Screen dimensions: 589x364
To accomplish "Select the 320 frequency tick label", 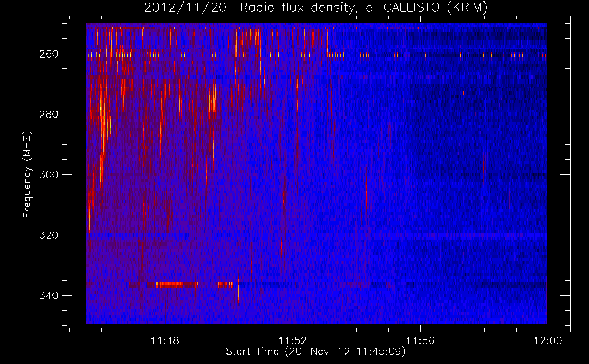I will [48, 235].
